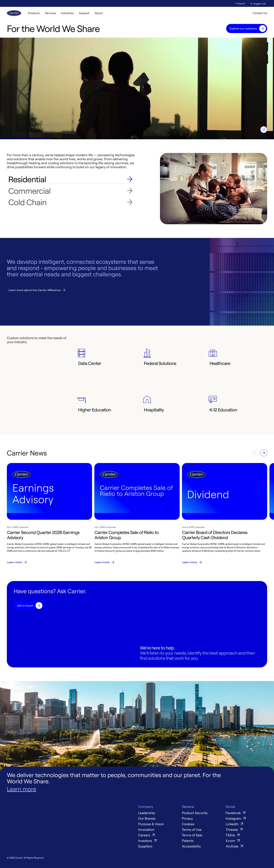Pause the hero video
This screenshot has width=274, height=868.
[264, 129]
